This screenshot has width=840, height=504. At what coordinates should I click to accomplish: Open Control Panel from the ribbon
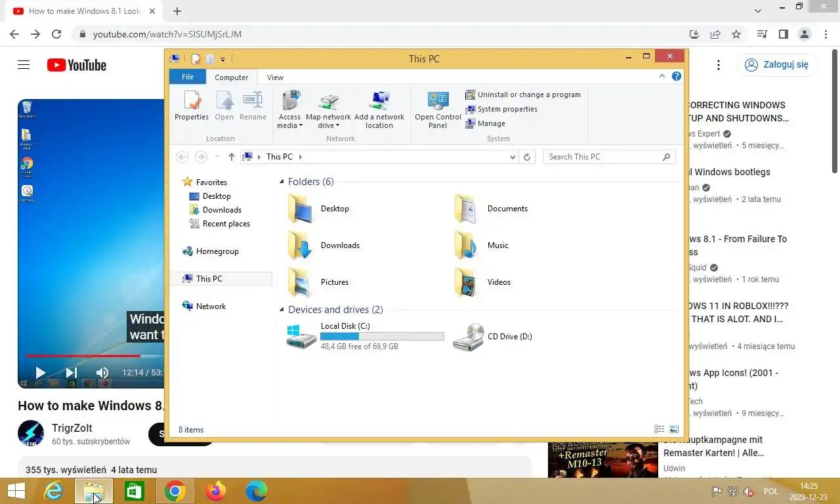pyautogui.click(x=438, y=110)
